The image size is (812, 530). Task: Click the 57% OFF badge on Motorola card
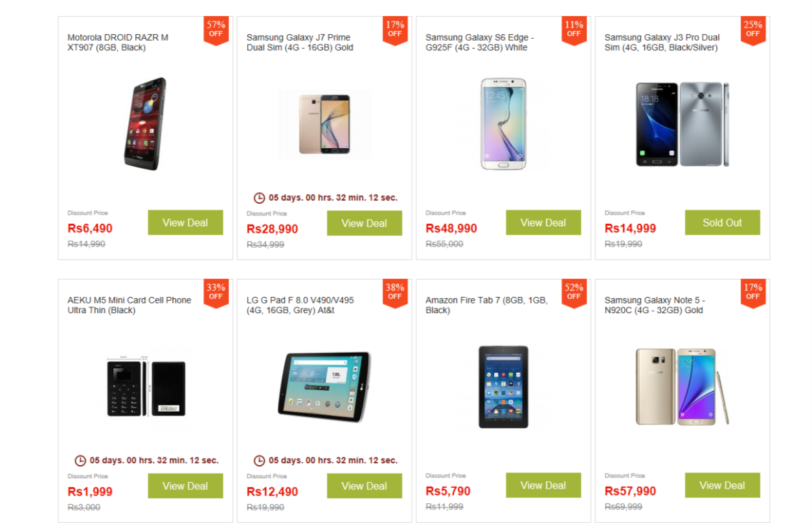[x=216, y=30]
